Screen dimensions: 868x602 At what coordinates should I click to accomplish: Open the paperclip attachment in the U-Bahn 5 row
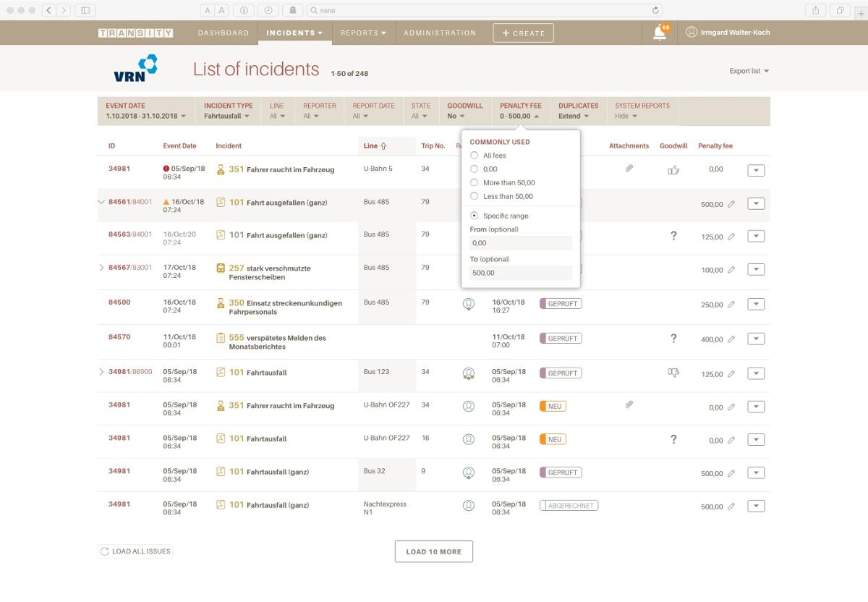[x=629, y=169]
